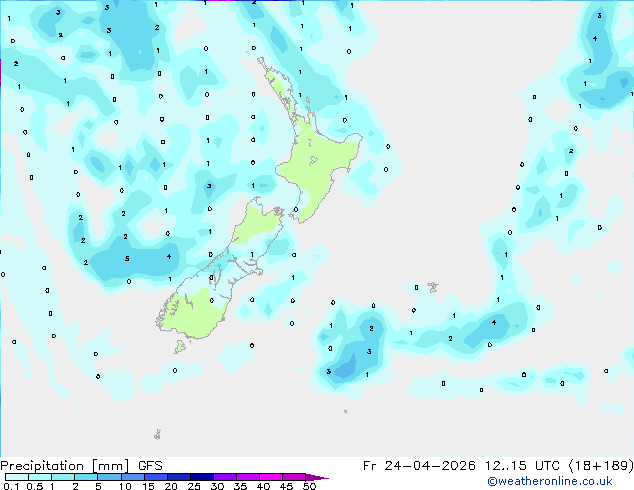The height and width of the screenshot is (490, 634).
Task: Click the above-50 arrow tip of legend
Action: (x=317, y=477)
